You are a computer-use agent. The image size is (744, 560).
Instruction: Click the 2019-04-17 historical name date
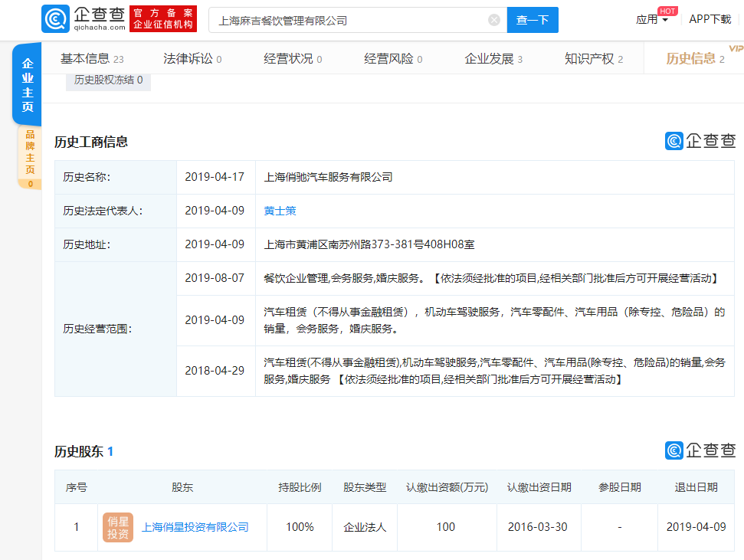click(x=215, y=177)
